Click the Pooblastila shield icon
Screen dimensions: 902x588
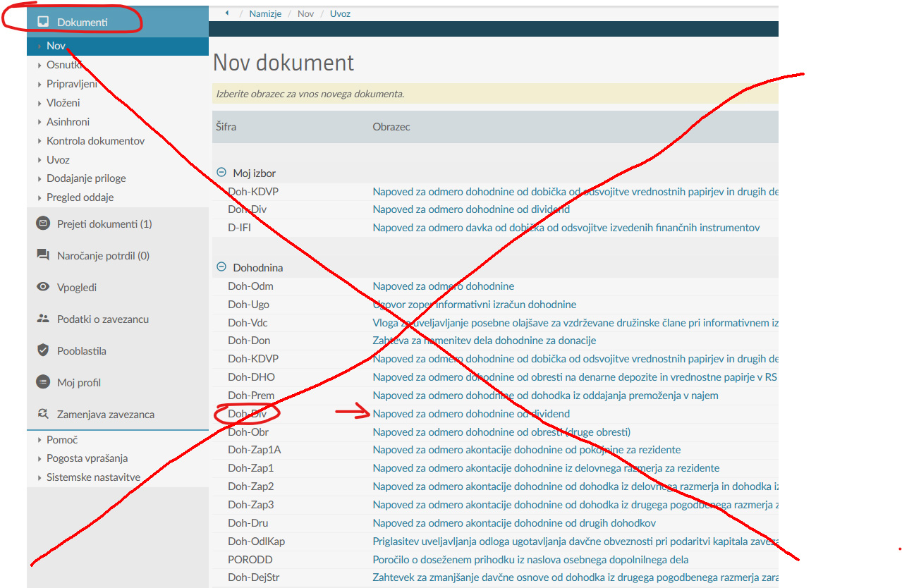tap(43, 350)
